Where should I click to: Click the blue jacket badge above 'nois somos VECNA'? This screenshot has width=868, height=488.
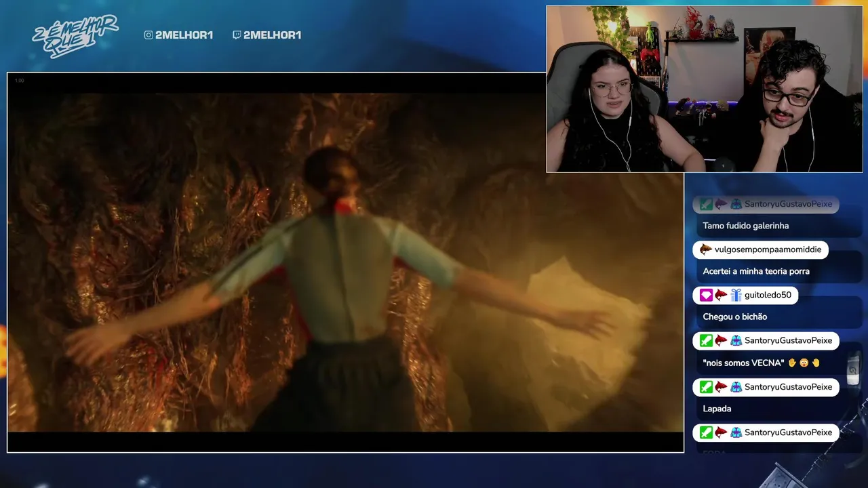point(736,341)
